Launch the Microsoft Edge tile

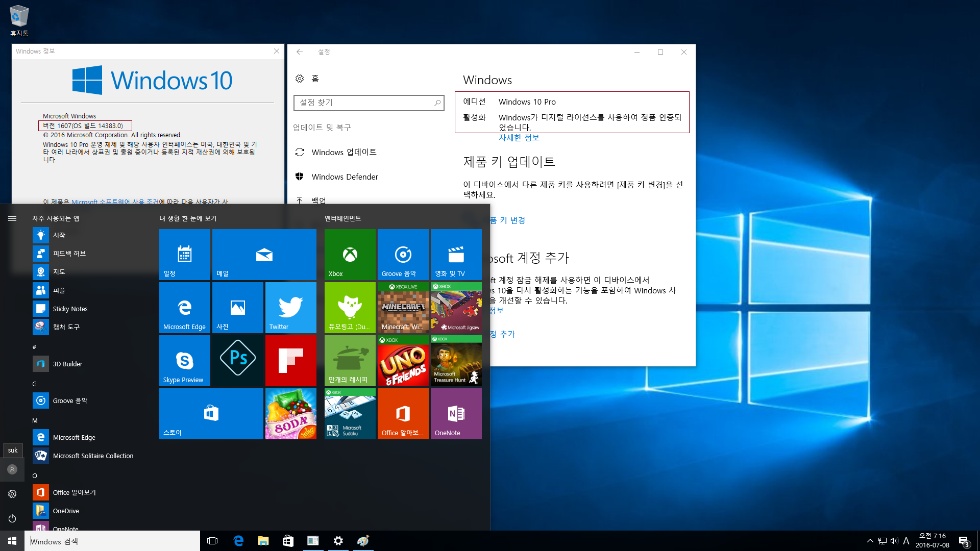coord(185,307)
